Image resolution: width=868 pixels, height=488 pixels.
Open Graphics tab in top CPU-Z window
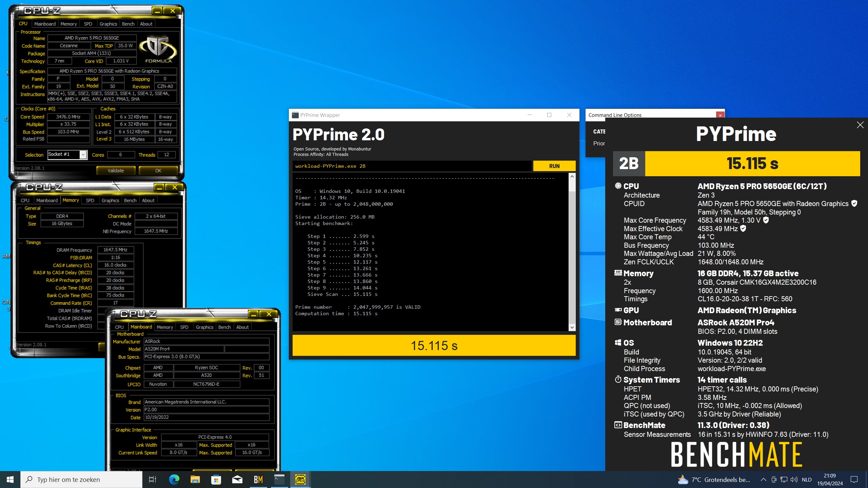(108, 24)
